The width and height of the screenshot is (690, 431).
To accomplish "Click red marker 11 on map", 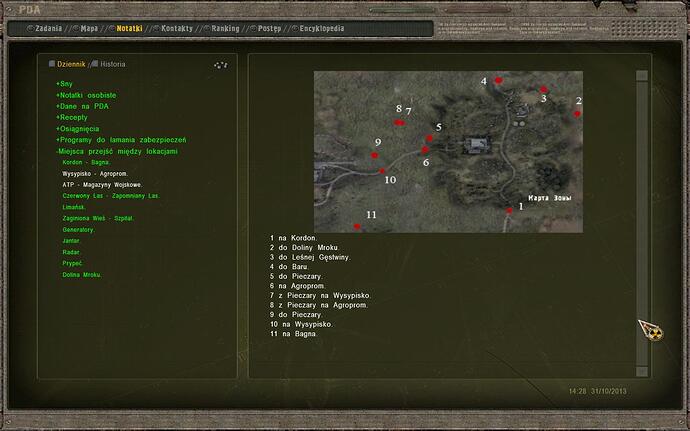I will [357, 226].
